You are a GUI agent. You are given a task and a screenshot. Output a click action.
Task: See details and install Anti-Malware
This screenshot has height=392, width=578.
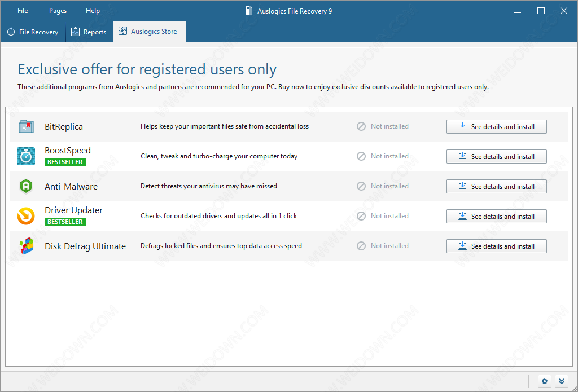[497, 187]
